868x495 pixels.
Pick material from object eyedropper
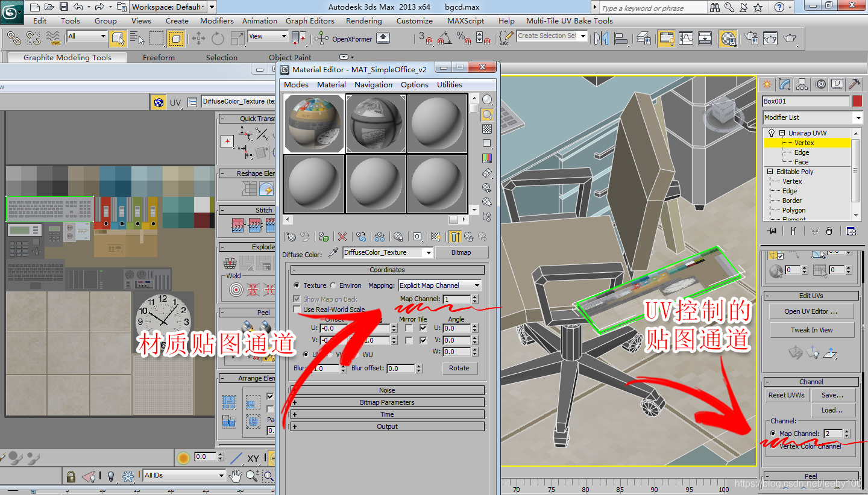pos(333,253)
